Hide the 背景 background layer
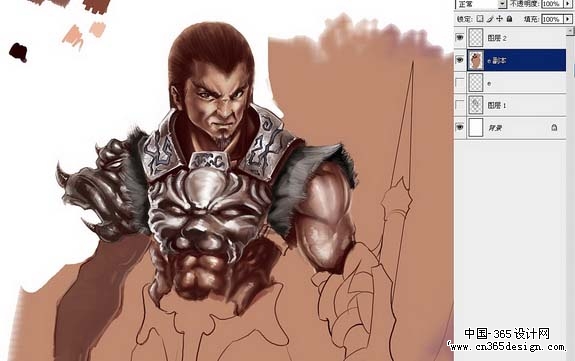The image size is (575, 361). (x=459, y=127)
